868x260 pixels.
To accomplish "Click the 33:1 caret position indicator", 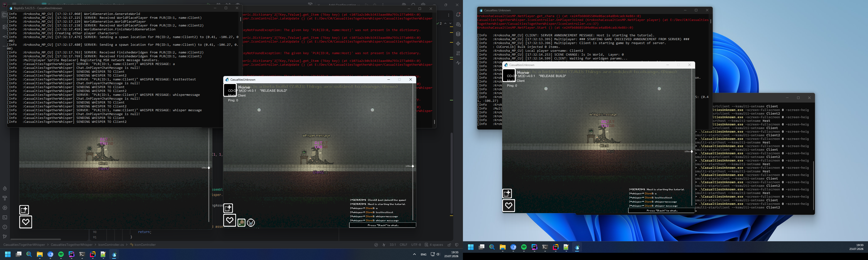I will coord(393,245).
